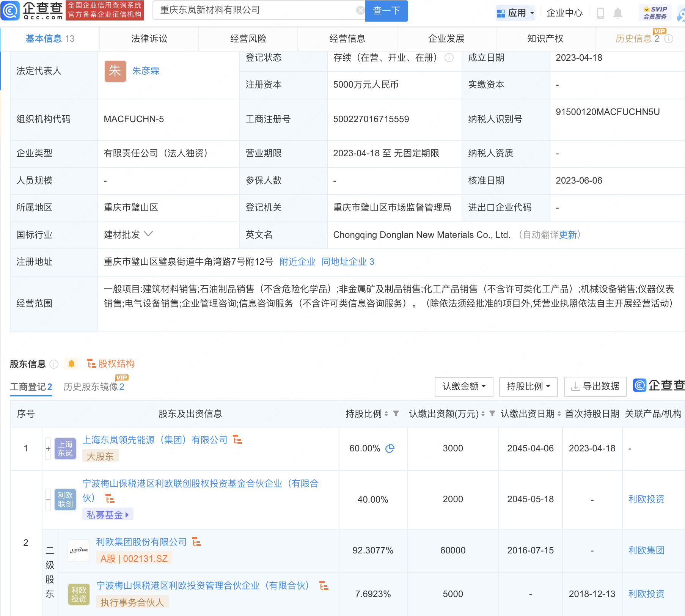685x616 pixels.
Task: Clear the search box with the X icon
Action: (x=360, y=10)
